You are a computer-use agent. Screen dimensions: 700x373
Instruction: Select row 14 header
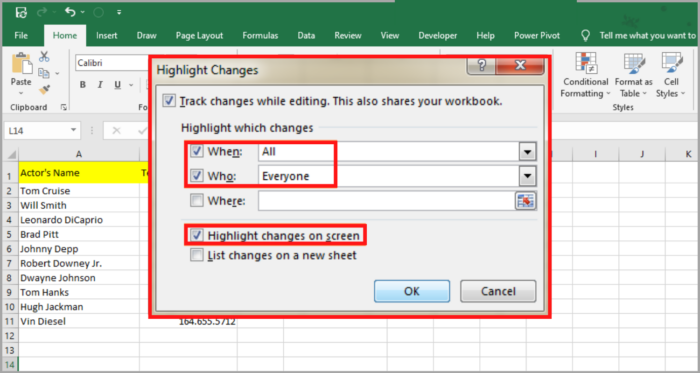9,364
